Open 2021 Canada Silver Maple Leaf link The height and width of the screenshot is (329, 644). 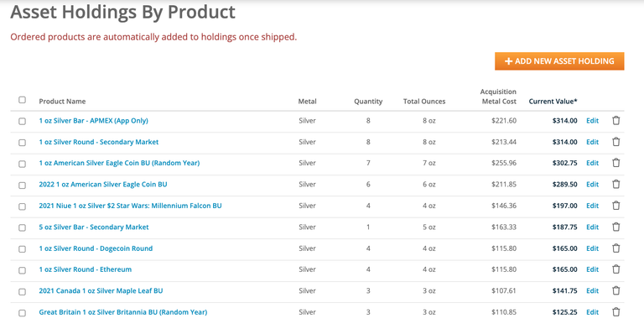click(101, 290)
